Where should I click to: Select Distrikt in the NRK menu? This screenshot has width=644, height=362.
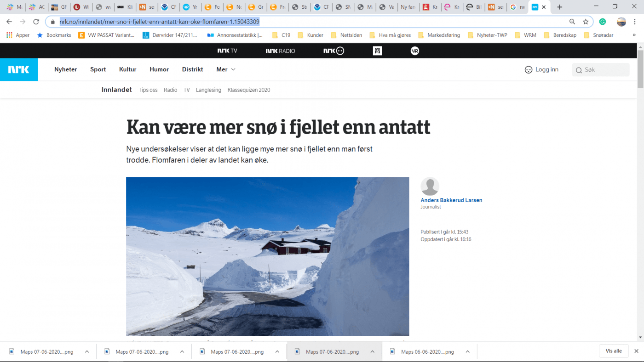click(192, 69)
